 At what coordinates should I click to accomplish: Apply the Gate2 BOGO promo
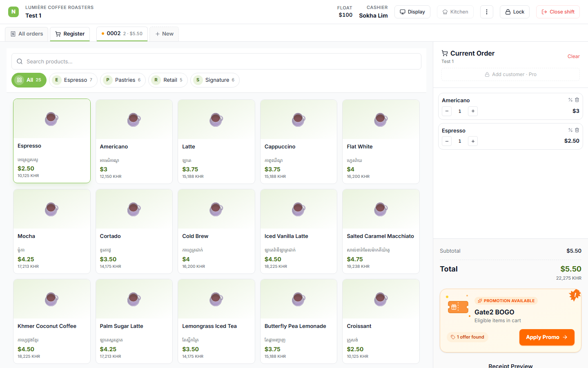(x=547, y=337)
